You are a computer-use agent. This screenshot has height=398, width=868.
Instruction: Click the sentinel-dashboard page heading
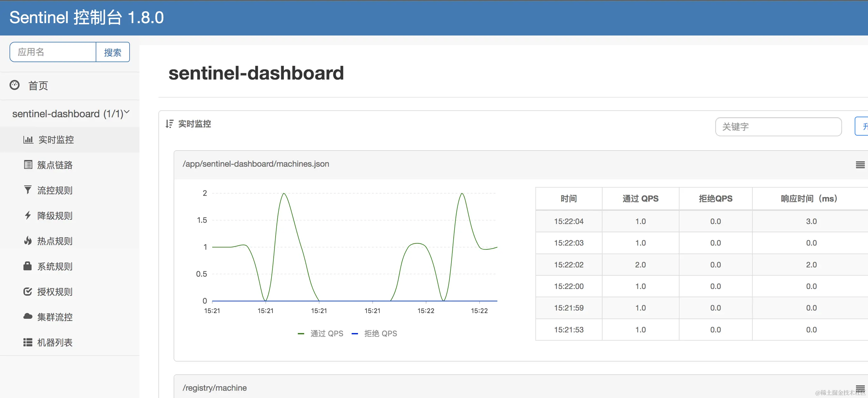[256, 73]
